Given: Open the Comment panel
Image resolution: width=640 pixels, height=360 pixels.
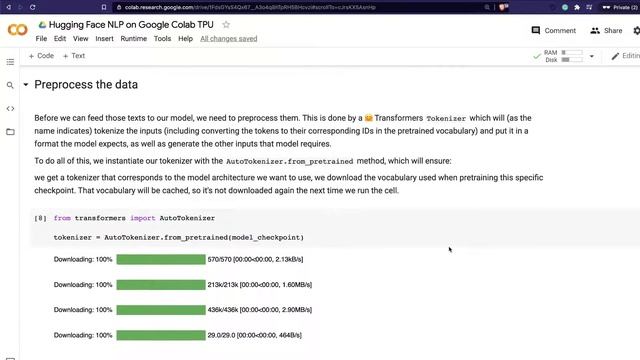Looking at the screenshot, I should pyautogui.click(x=553, y=31).
